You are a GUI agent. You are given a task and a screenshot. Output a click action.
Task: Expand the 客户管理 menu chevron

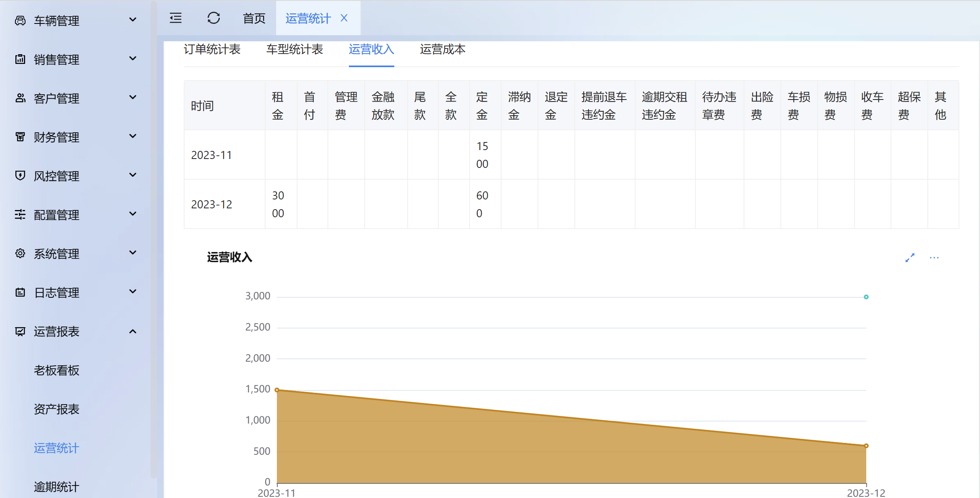pos(132,97)
